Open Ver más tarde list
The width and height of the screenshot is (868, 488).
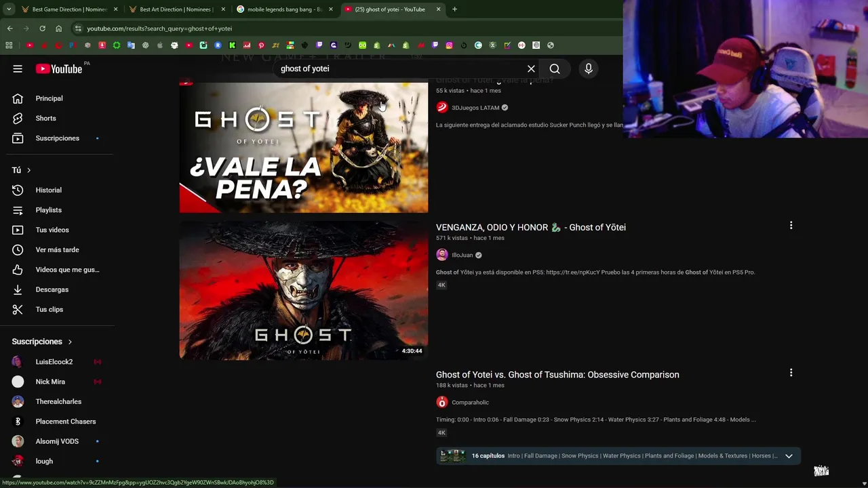pos(58,249)
